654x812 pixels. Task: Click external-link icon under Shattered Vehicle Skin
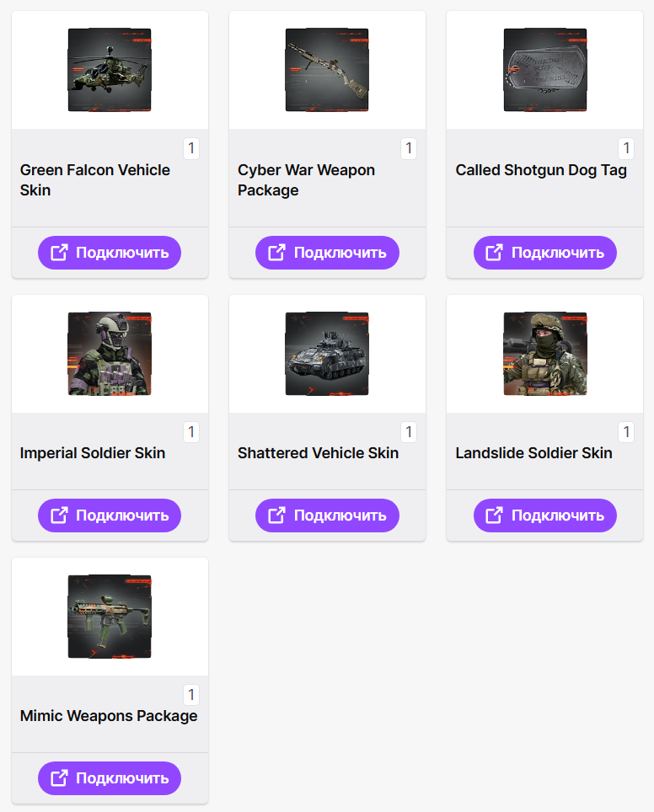[277, 516]
